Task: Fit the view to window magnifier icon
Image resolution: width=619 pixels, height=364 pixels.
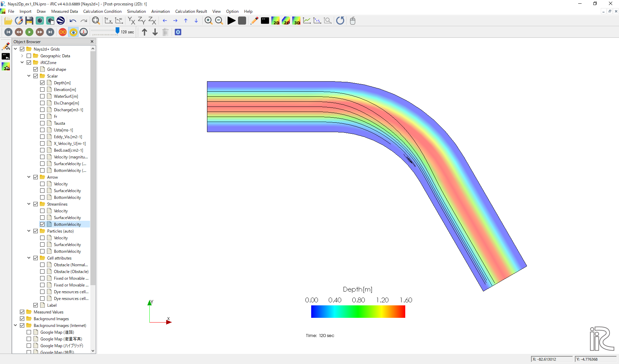Action: 96,21
